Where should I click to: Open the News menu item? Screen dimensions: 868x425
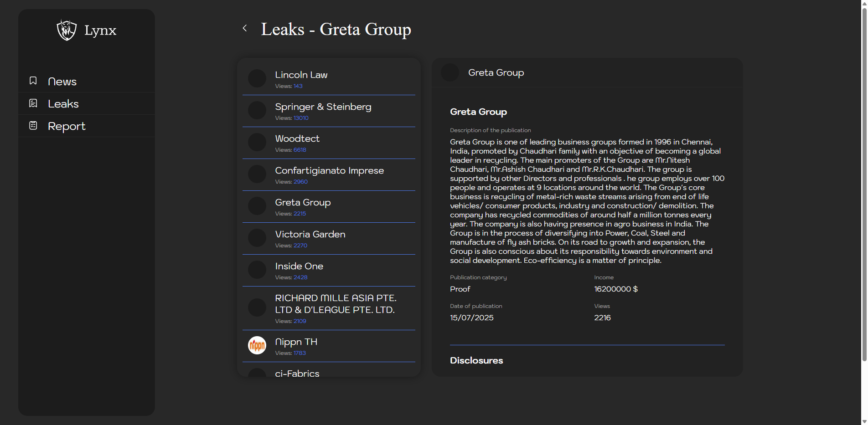(62, 82)
